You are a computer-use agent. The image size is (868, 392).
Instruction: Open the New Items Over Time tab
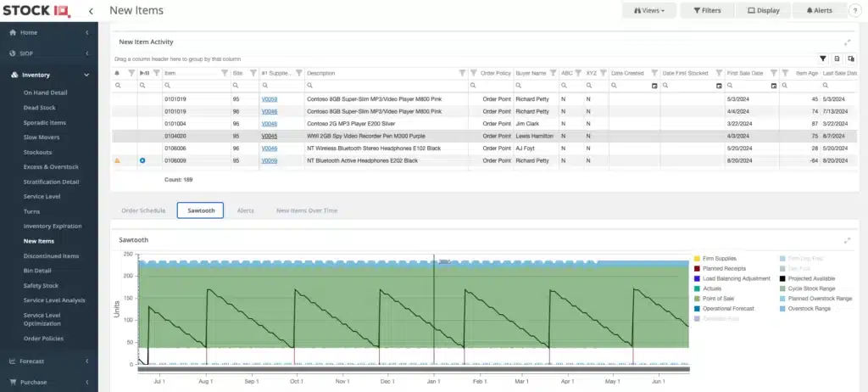tap(307, 210)
